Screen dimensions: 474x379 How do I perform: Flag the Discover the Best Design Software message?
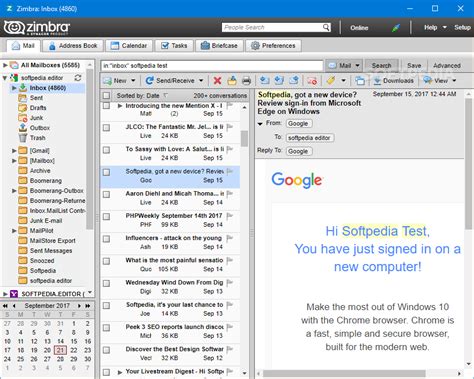[x=230, y=349]
